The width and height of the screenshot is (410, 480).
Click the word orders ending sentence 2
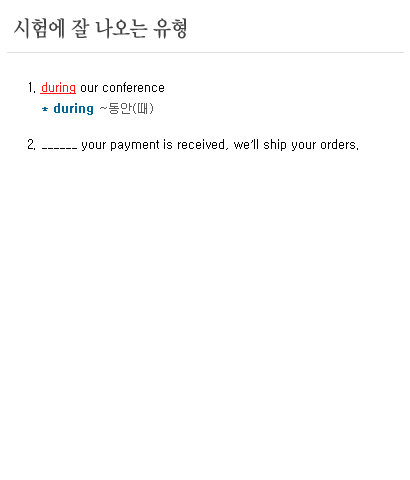[339, 145]
